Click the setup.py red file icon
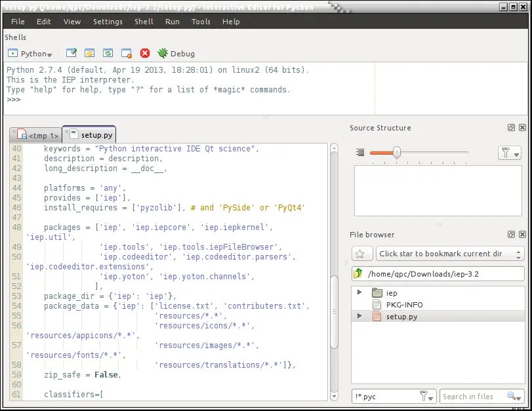Screen dimensions: 532x411 point(377,317)
